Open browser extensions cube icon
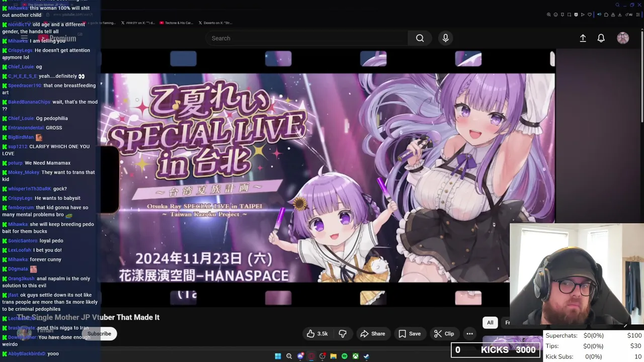 (x=606, y=15)
